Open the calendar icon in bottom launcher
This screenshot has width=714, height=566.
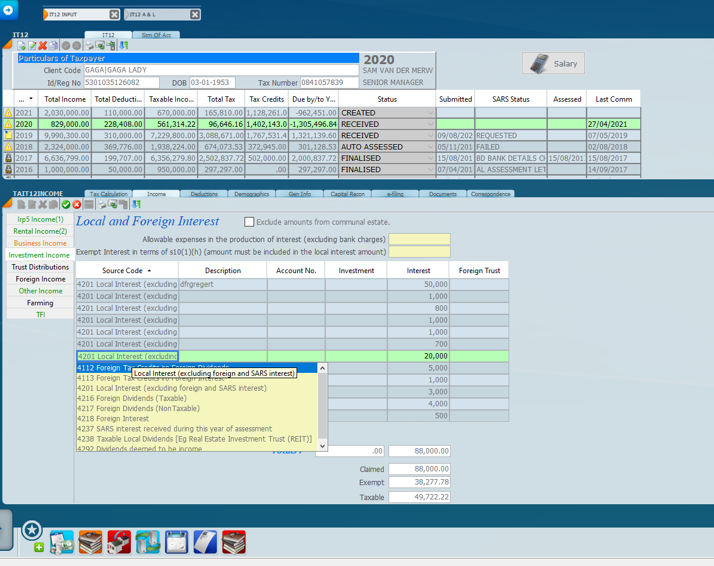[176, 542]
